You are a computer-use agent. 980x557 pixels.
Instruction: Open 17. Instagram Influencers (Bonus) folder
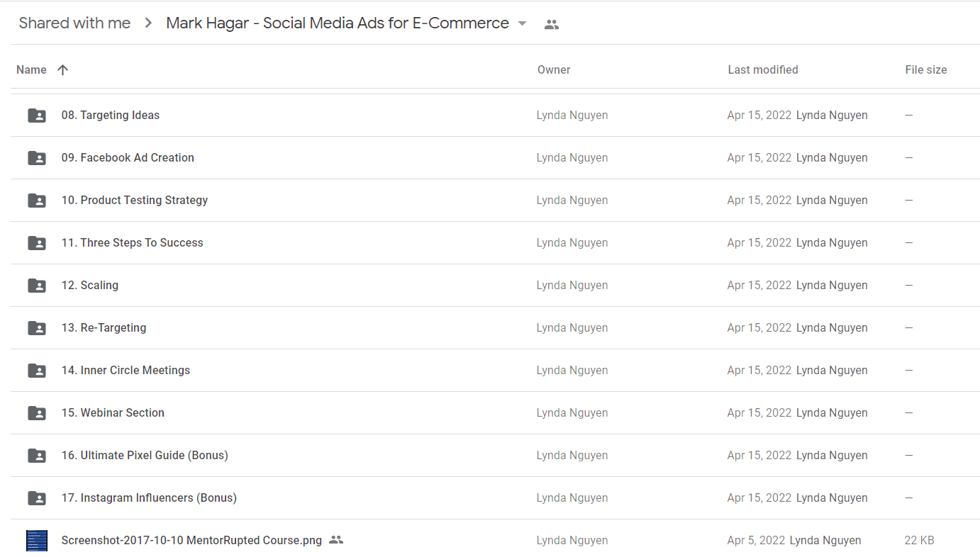tap(496, 498)
